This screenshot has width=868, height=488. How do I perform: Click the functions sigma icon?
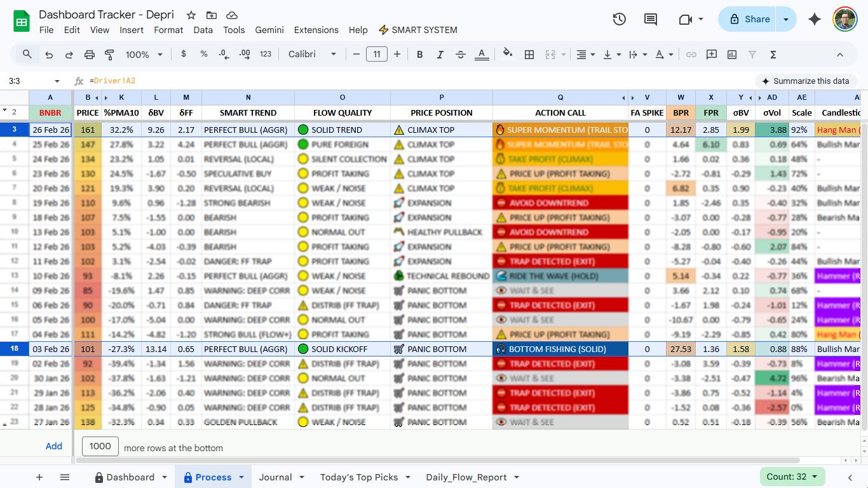(773, 55)
